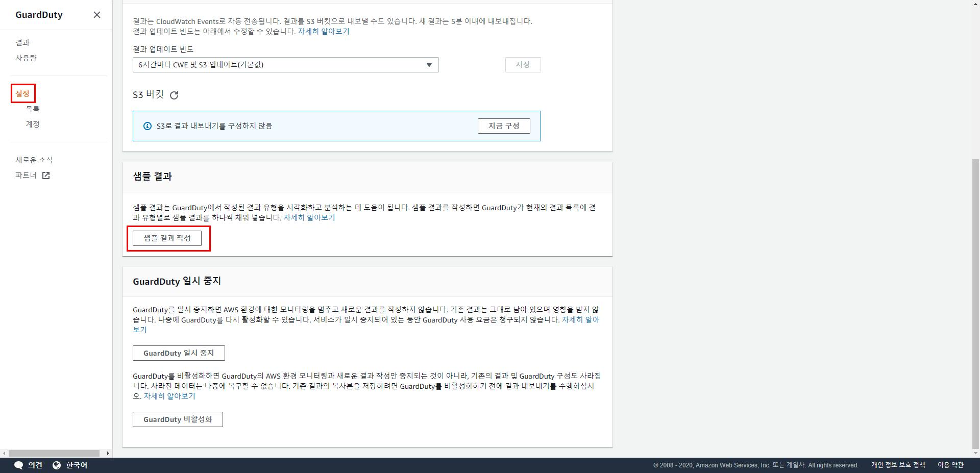This screenshot has width=980, height=473.
Task: Close the GuardDuty navigation panel
Action: [x=97, y=15]
